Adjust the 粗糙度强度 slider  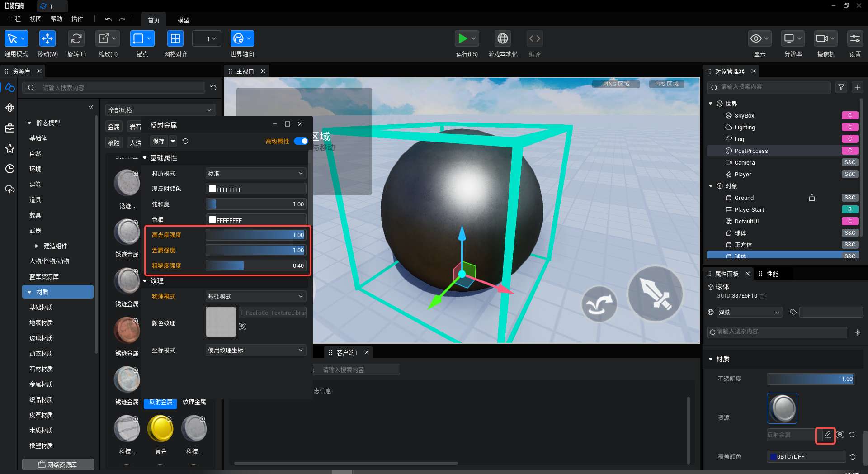click(x=256, y=265)
